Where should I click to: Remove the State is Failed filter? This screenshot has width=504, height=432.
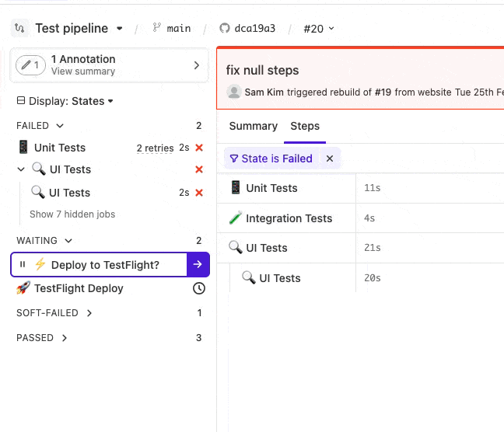(330, 159)
